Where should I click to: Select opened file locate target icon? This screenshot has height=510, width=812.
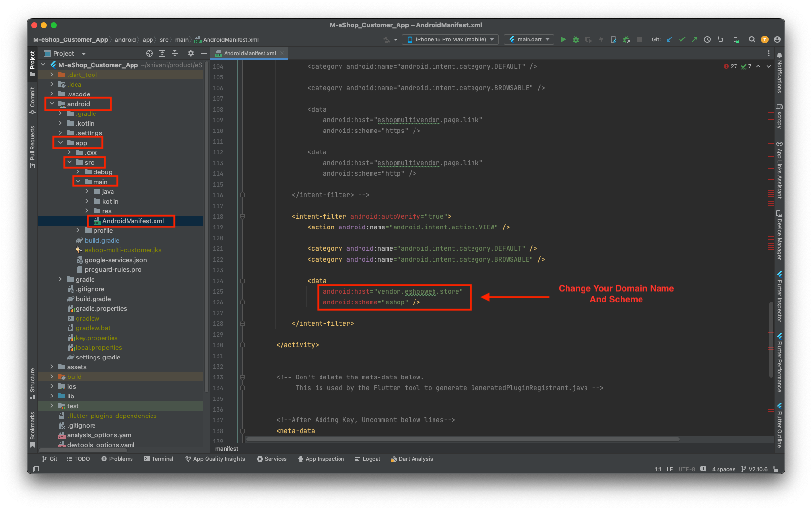click(150, 53)
